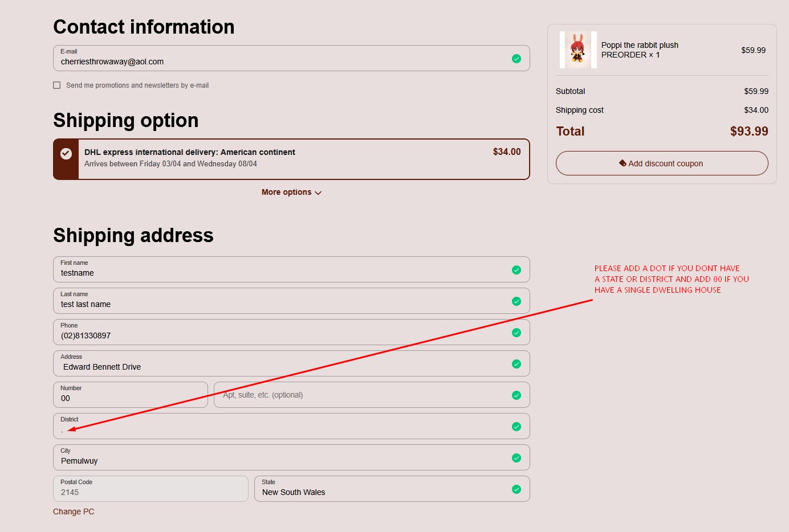Click the green checkmark beside First name
Viewport: 789px width, 532px height.
click(516, 270)
